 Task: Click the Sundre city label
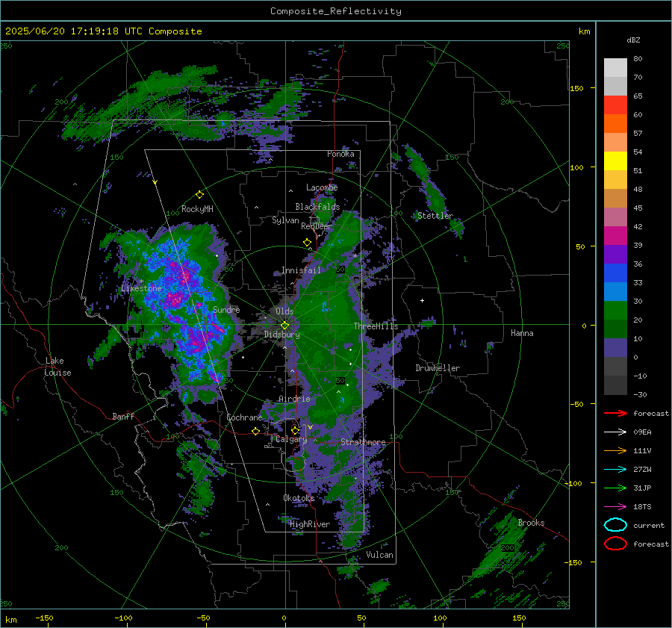(x=226, y=309)
